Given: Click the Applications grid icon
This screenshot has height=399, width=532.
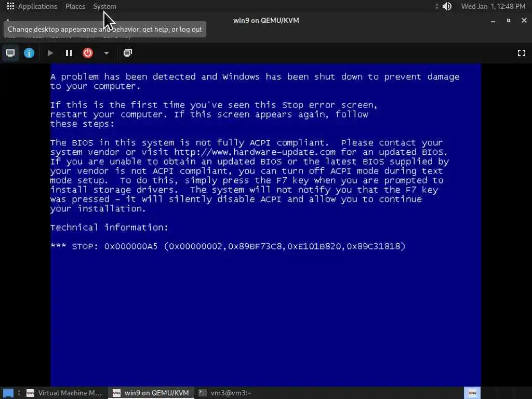Looking at the screenshot, I should click(x=10, y=6).
